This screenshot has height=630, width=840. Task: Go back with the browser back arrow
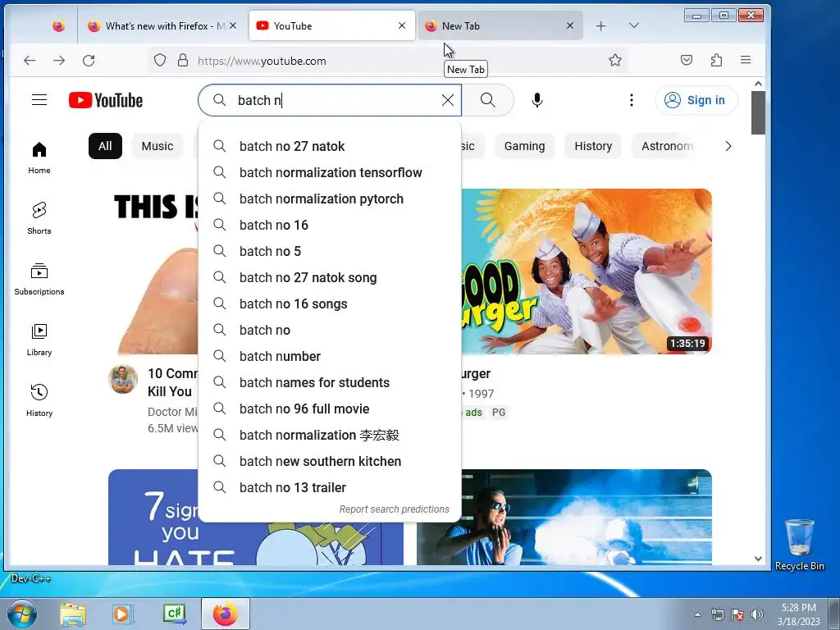pos(30,61)
